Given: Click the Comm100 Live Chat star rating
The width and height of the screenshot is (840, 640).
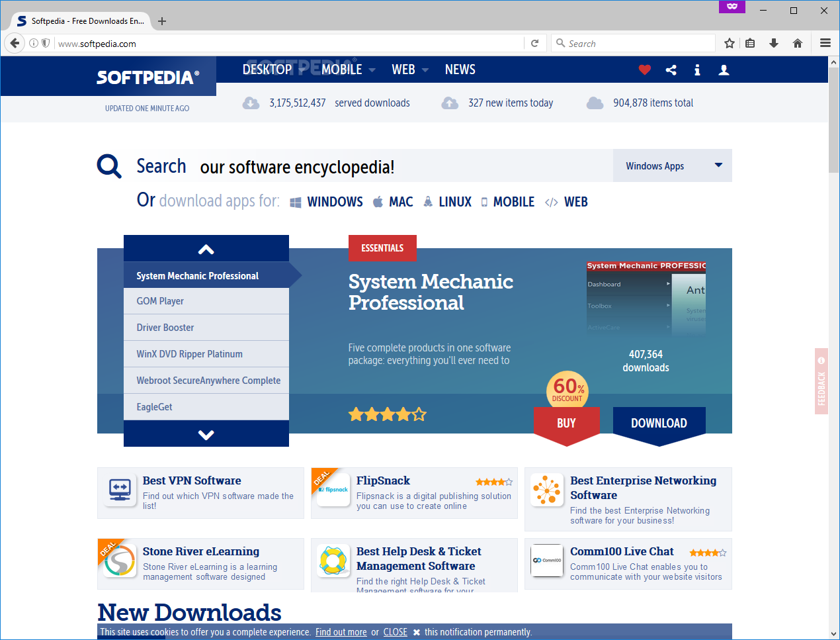Looking at the screenshot, I should (x=708, y=553).
